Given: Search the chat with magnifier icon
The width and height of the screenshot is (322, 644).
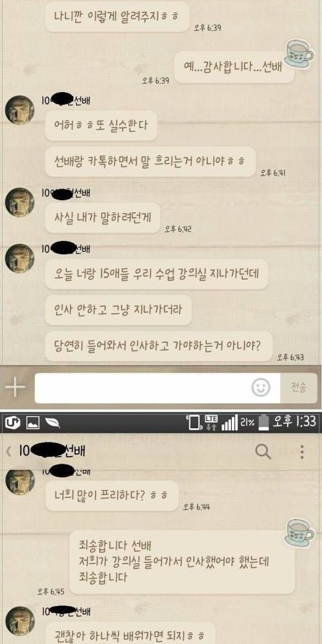Looking at the screenshot, I should coord(263,452).
